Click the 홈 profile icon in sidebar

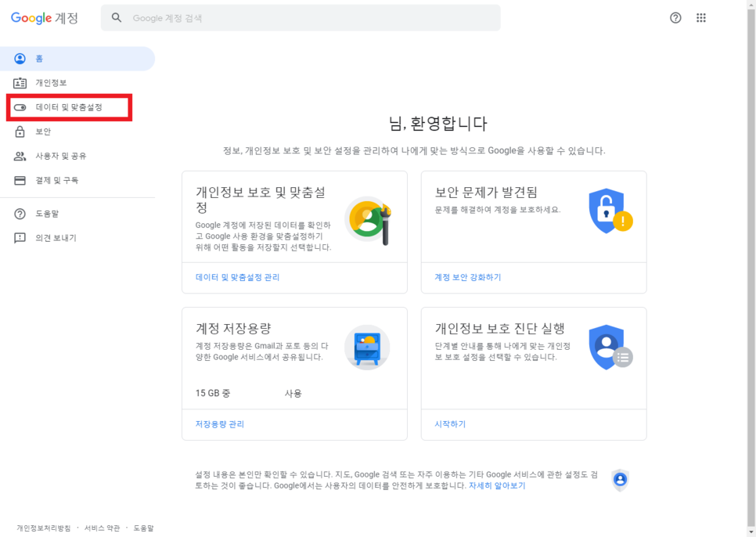(20, 59)
